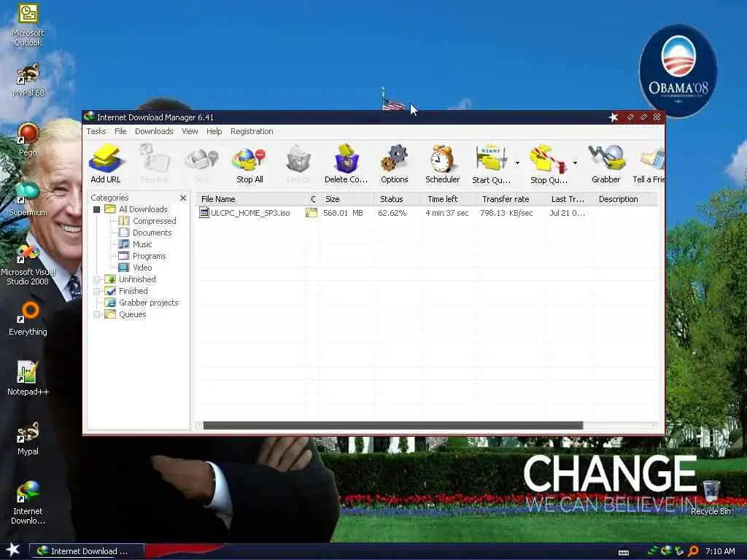
Task: Select the Music category
Action: point(142,244)
